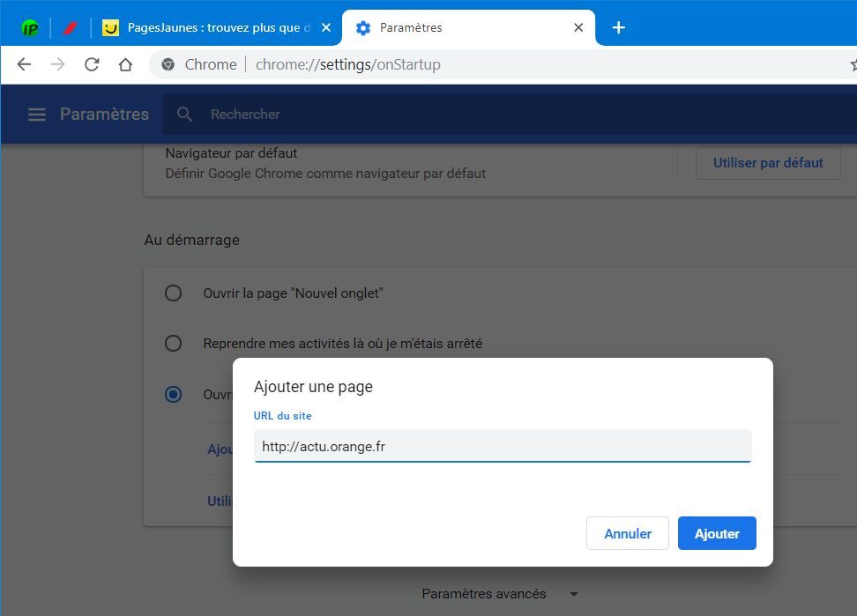The image size is (857, 616).
Task: Select "Ouvrir la page Nouvel onglet" radio
Action: pyautogui.click(x=174, y=293)
